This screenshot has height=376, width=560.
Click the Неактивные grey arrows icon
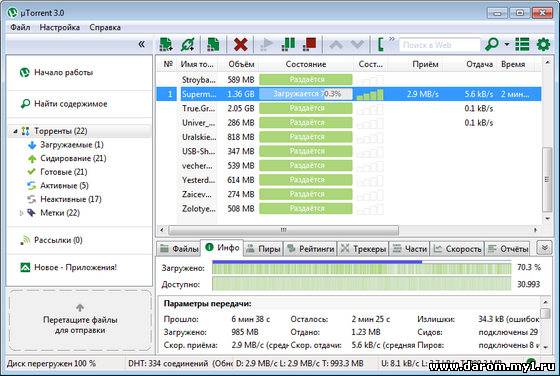[x=31, y=199]
